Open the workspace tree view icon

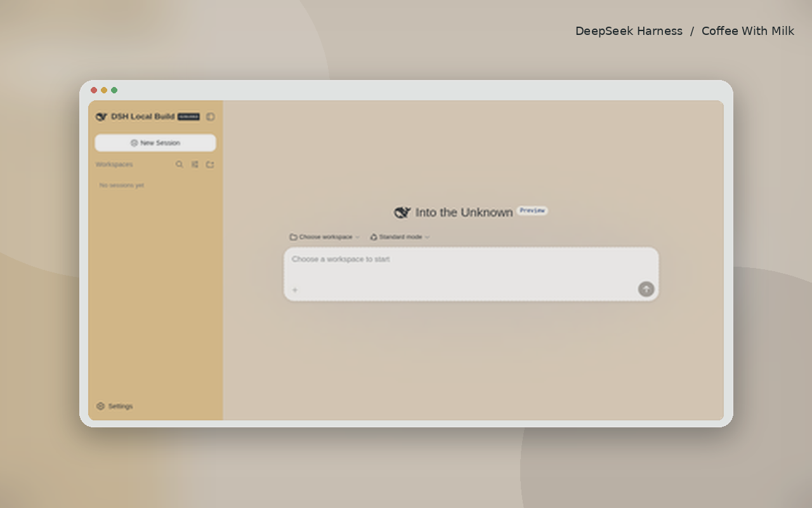[195, 164]
